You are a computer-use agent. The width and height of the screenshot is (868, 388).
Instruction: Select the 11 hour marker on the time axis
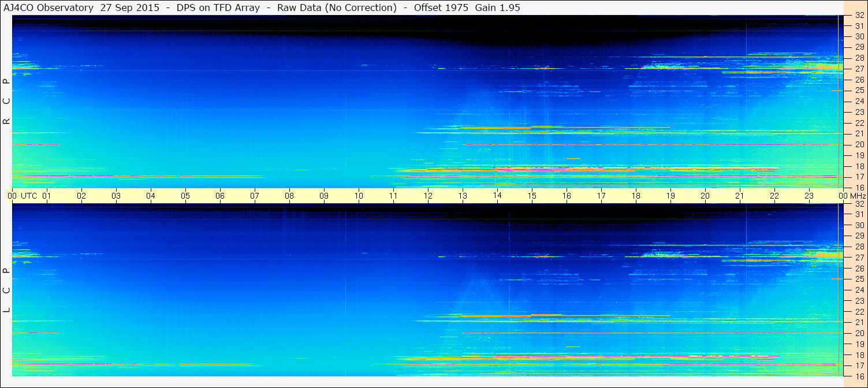pos(393,196)
